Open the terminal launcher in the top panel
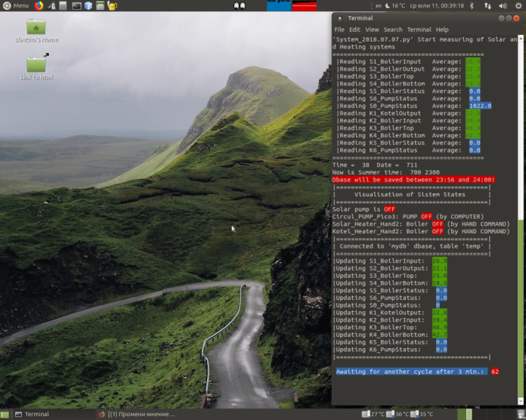 76,5
